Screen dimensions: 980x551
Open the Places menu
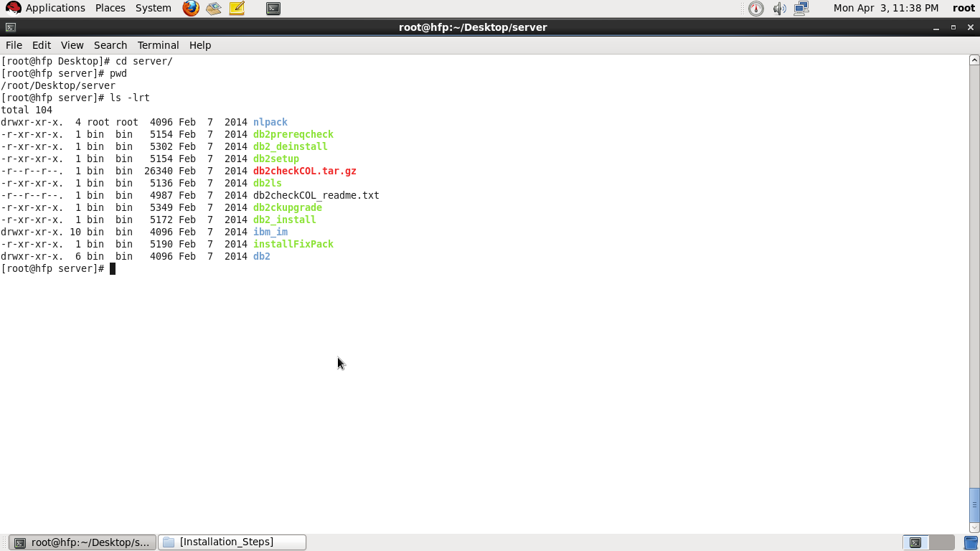coord(110,8)
